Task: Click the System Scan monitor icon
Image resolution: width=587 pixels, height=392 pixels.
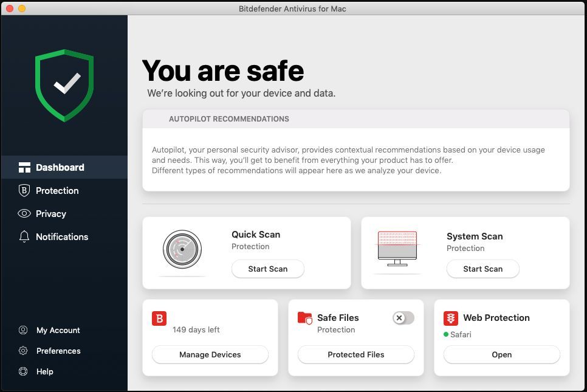Action: point(397,248)
